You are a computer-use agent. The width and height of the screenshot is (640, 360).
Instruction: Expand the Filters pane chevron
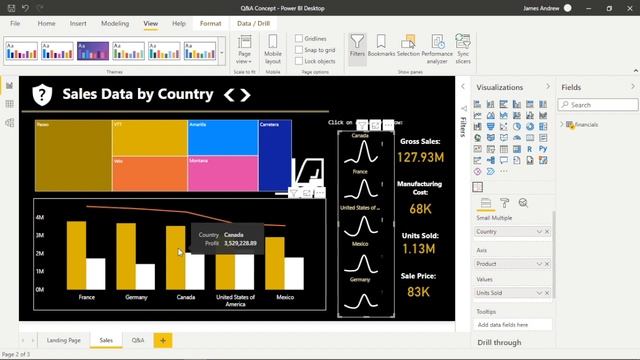tap(463, 87)
